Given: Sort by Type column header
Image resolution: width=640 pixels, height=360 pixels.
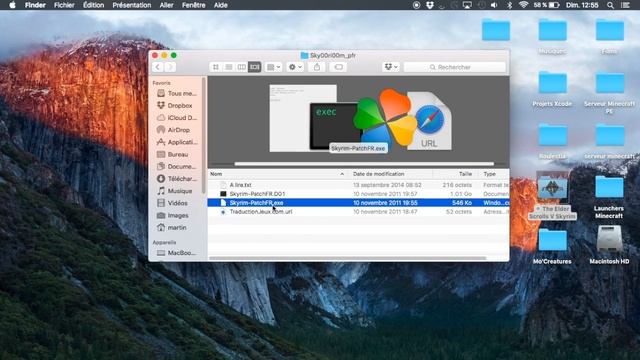Looking at the screenshot, I should coord(494,174).
